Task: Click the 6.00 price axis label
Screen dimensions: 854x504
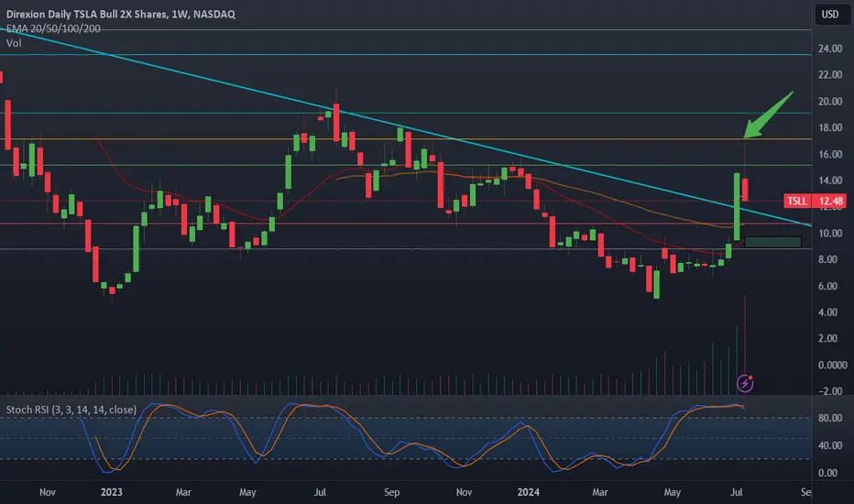Action: point(827,286)
